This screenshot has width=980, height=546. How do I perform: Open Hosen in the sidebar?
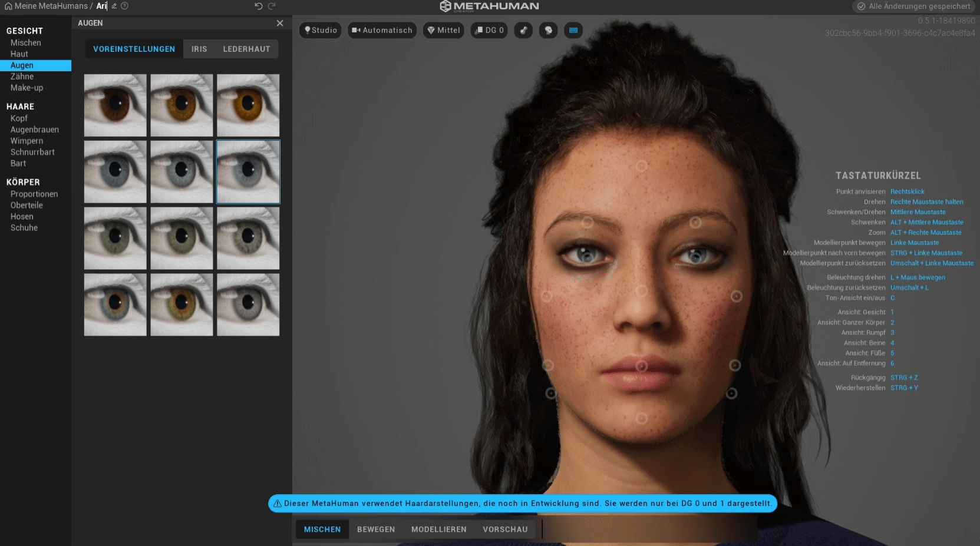pyautogui.click(x=22, y=216)
